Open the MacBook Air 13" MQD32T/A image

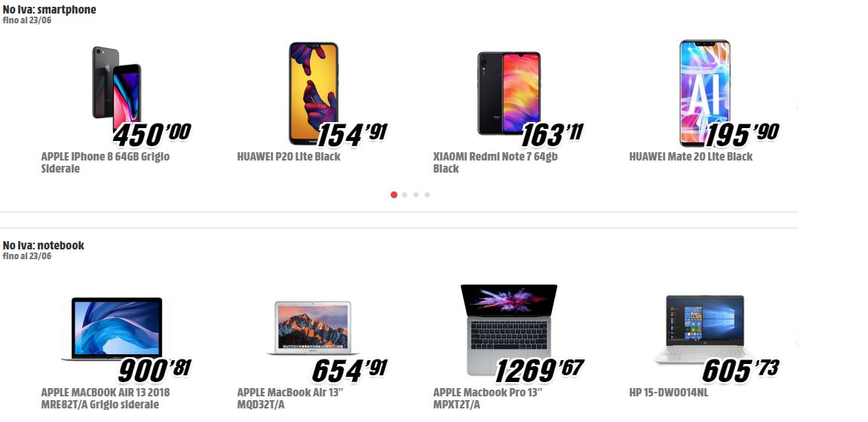[x=313, y=328]
